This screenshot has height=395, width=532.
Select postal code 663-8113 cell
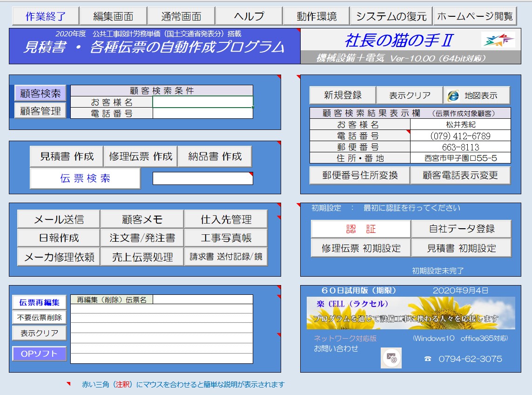pos(460,147)
